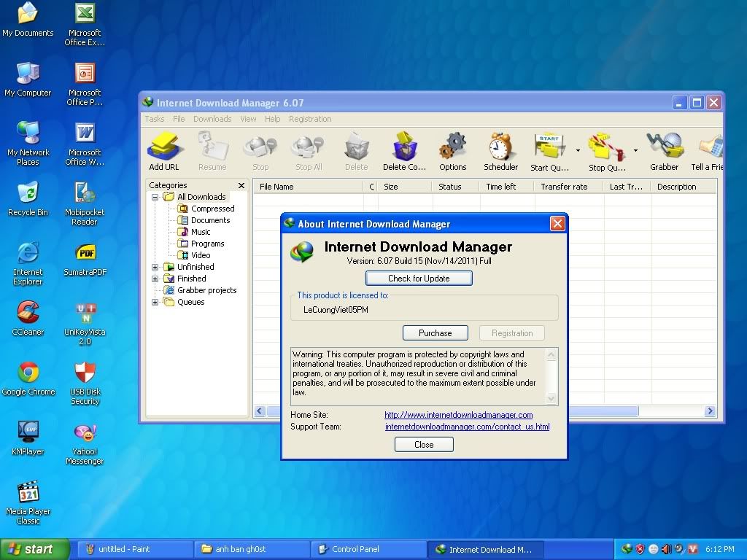Screen dimensions: 747x560
Task: Select the My Computer desktop icon
Action: tap(28, 79)
